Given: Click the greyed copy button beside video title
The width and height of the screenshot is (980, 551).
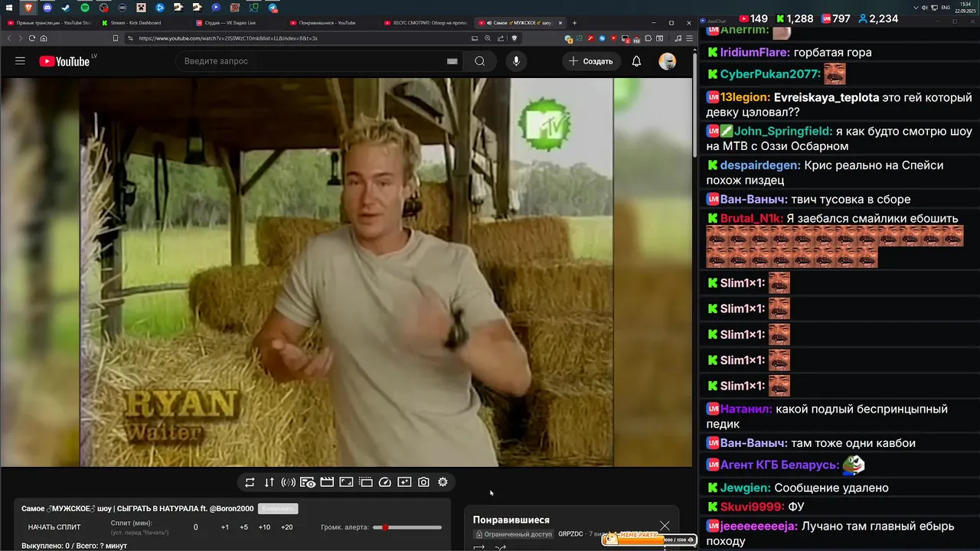Looking at the screenshot, I should pos(278,508).
